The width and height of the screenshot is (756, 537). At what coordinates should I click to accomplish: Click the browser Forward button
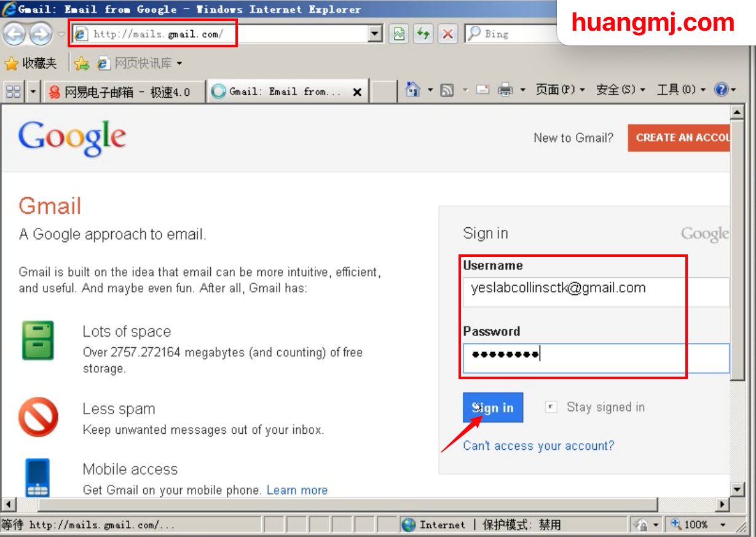[40, 34]
